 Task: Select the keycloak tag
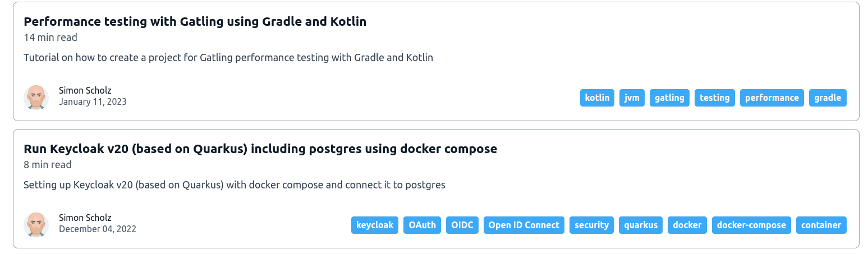point(375,225)
